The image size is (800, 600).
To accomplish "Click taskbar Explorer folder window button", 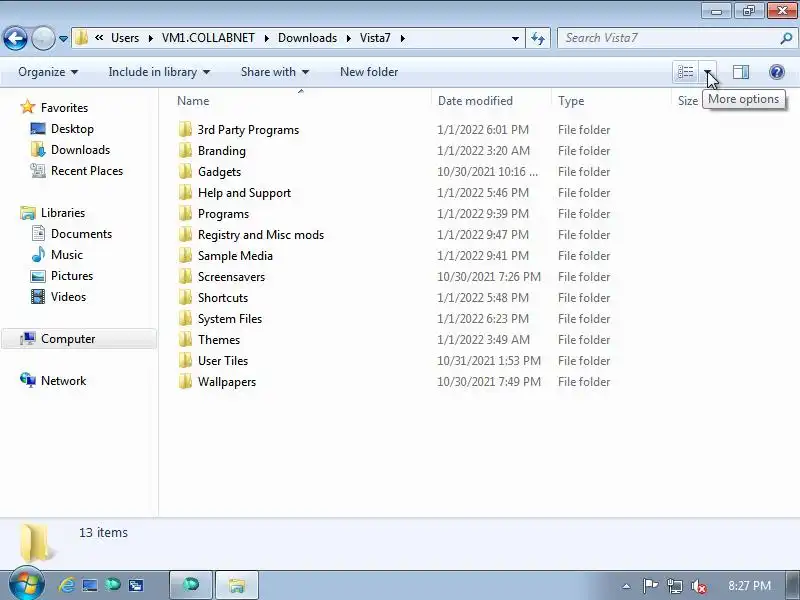I will coord(237,585).
